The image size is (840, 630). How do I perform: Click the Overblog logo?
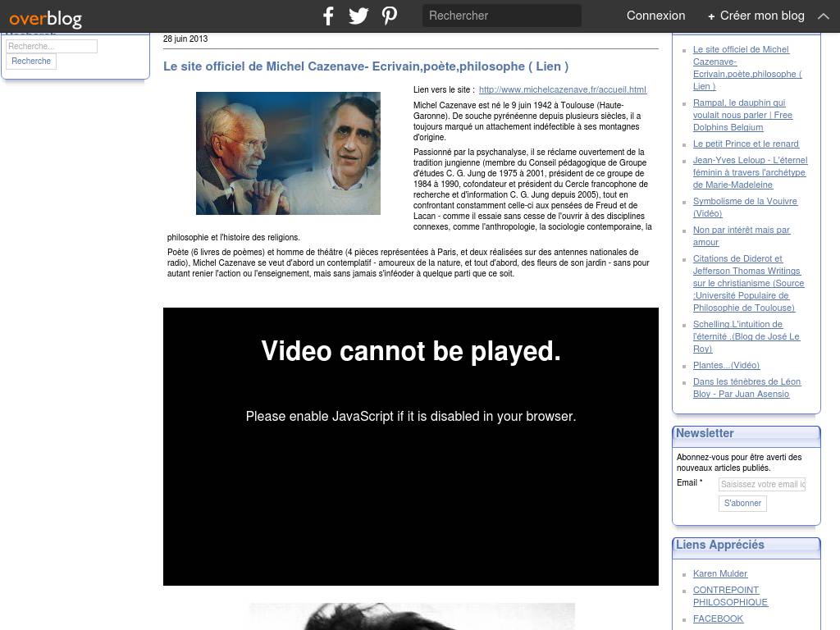tap(46, 16)
